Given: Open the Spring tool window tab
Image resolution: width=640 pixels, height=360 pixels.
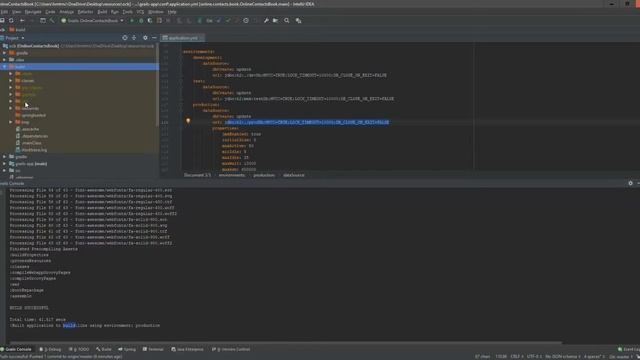Looking at the screenshot, I should tap(127, 349).
